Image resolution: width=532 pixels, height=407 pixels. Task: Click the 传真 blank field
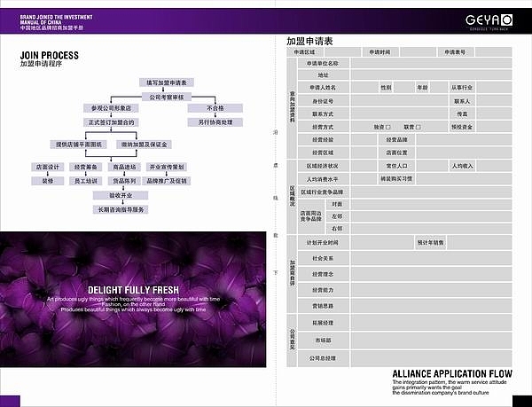pyautogui.click(x=494, y=114)
